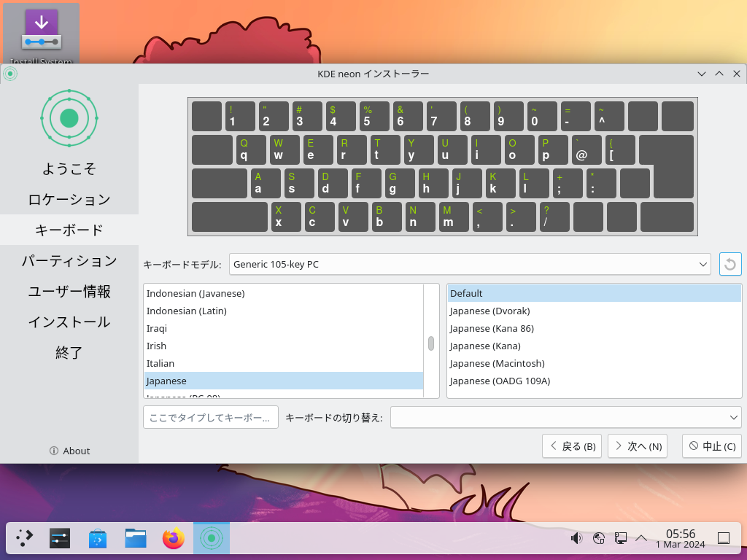Select Iraqi keyboard layout

284,329
